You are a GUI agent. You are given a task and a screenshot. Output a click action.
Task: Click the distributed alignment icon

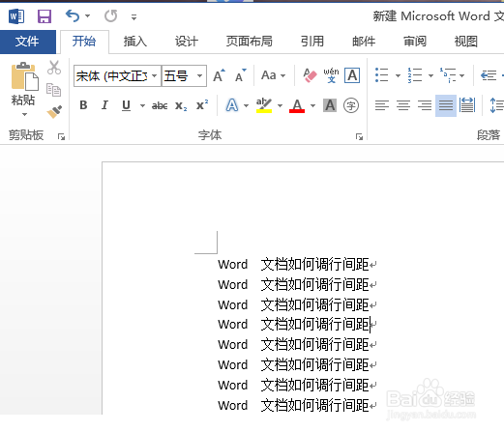(467, 105)
